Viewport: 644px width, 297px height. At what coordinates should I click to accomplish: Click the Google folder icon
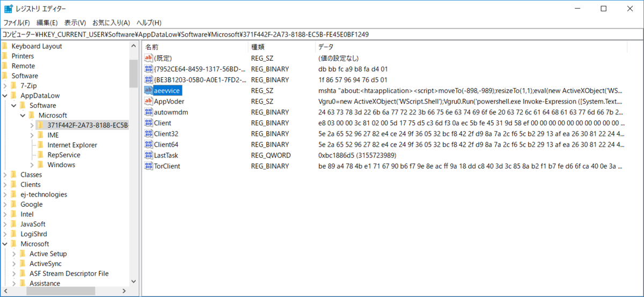click(x=14, y=204)
